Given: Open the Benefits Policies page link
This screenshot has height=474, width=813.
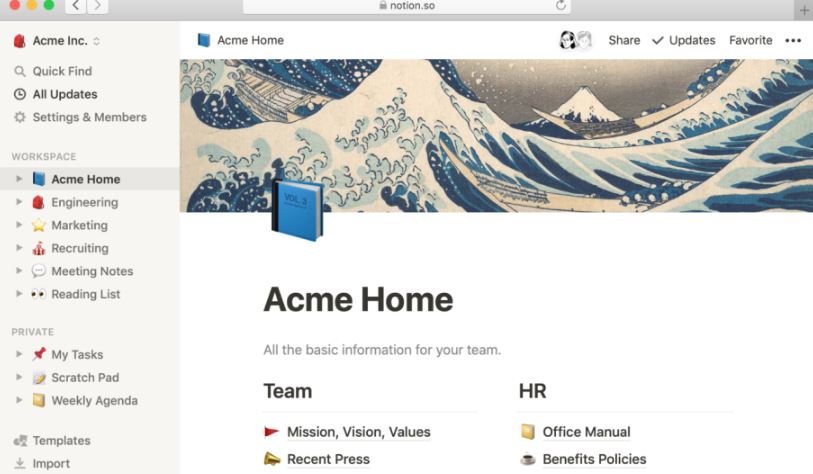Looking at the screenshot, I should pos(594,459).
